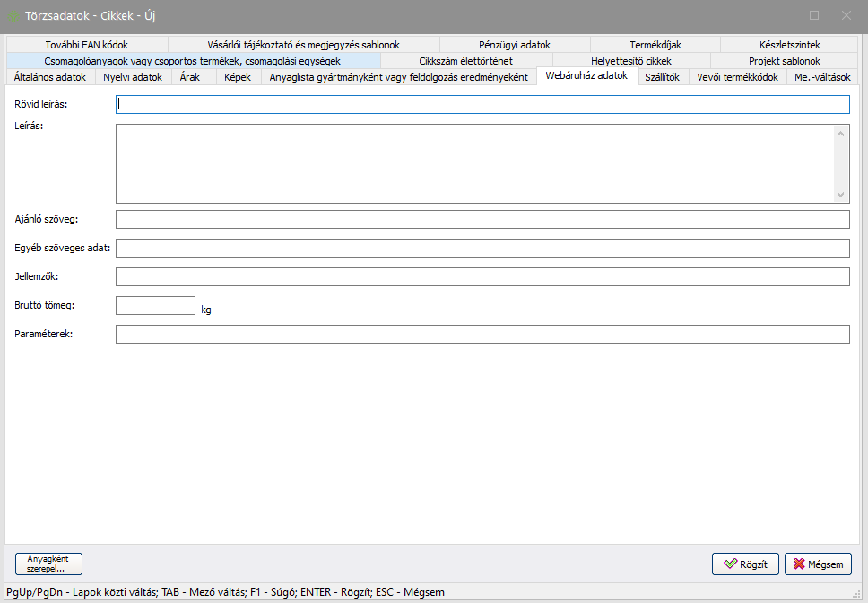The width and height of the screenshot is (868, 603).
Task: Maximize the Törzsadatok window
Action: click(x=814, y=15)
